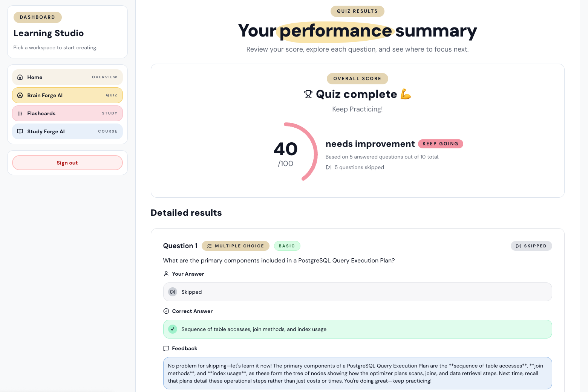Click the Brain Forge AI brain icon
This screenshot has height=392, width=588.
point(20,95)
